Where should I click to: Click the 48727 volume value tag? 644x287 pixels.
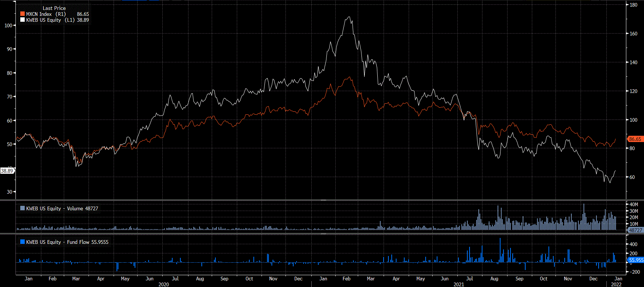(x=635, y=230)
